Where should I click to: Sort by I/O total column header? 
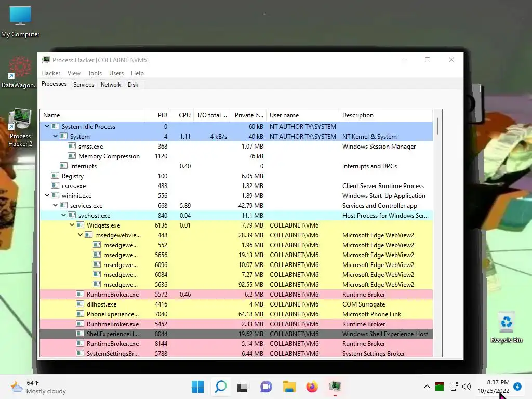coord(212,115)
